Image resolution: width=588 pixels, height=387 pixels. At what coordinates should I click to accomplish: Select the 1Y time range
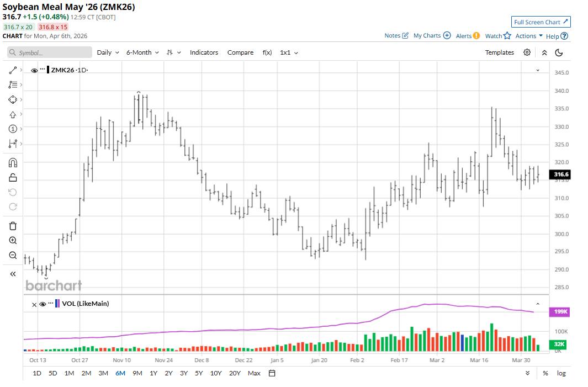click(x=153, y=373)
